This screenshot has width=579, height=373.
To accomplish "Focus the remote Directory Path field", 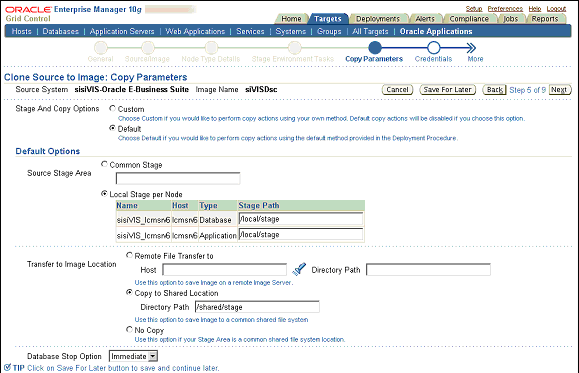I will pyautogui.click(x=428, y=270).
